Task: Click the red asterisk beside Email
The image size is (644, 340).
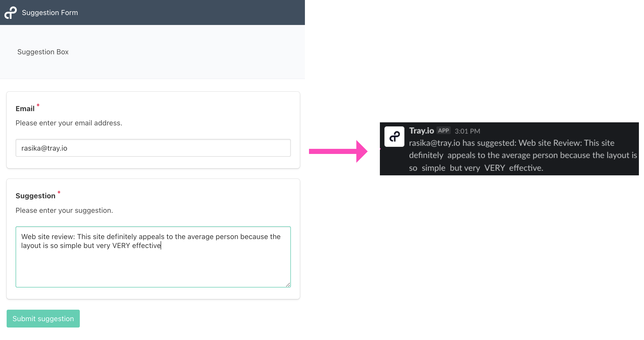Action: coord(38,105)
